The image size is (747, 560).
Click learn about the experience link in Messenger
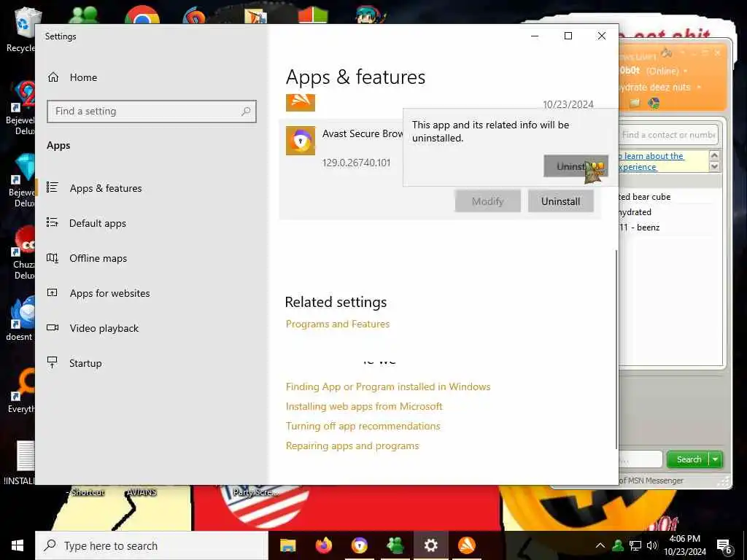651,161
